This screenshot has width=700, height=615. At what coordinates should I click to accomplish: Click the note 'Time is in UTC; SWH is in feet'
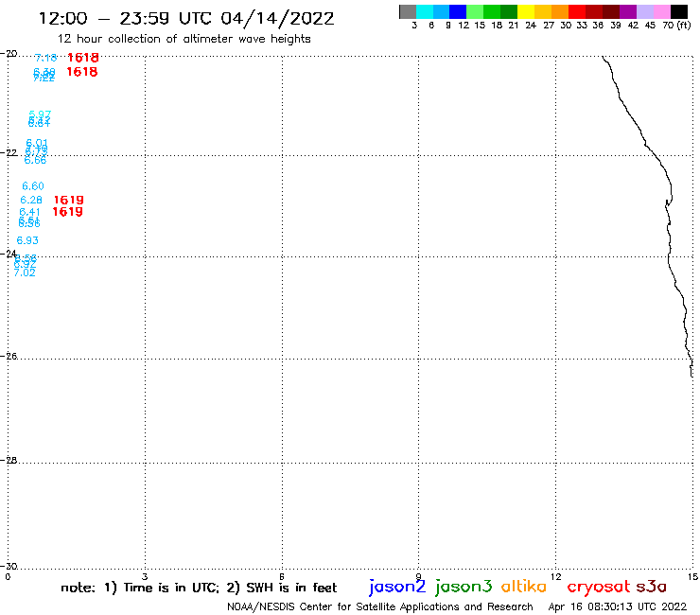(199, 588)
